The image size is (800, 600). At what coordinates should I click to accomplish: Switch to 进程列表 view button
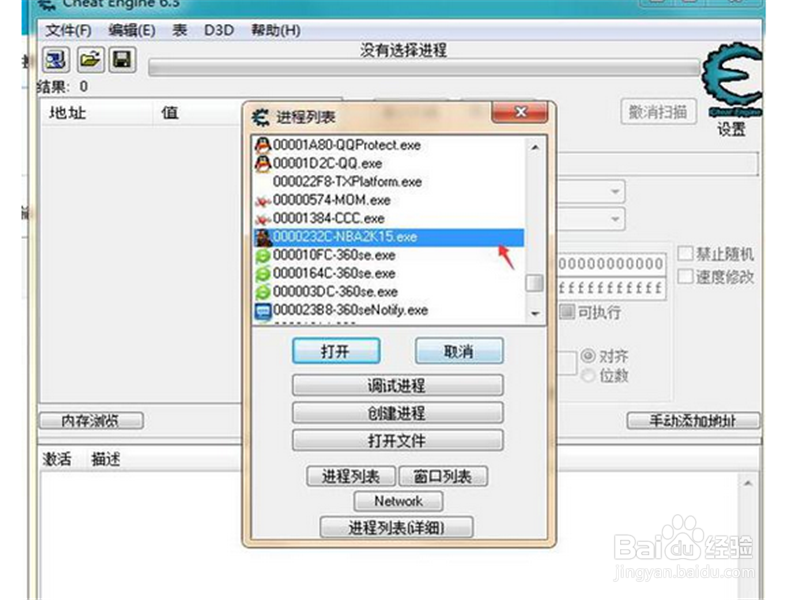pos(351,476)
